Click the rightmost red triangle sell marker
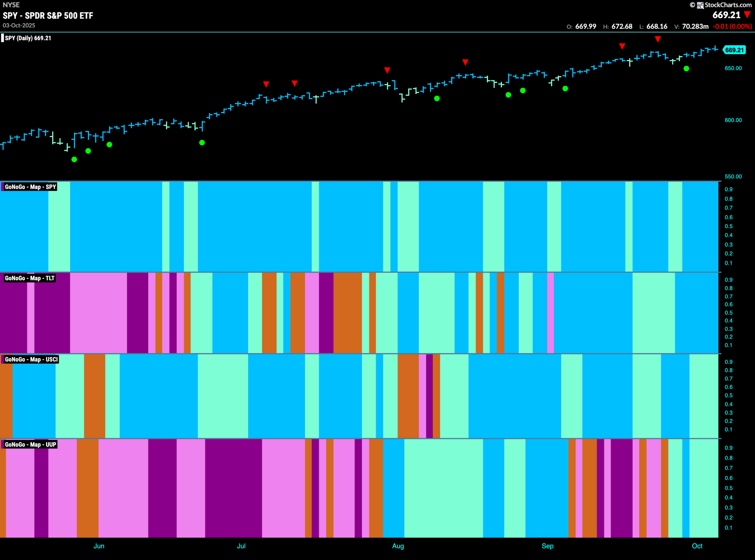 pos(658,39)
